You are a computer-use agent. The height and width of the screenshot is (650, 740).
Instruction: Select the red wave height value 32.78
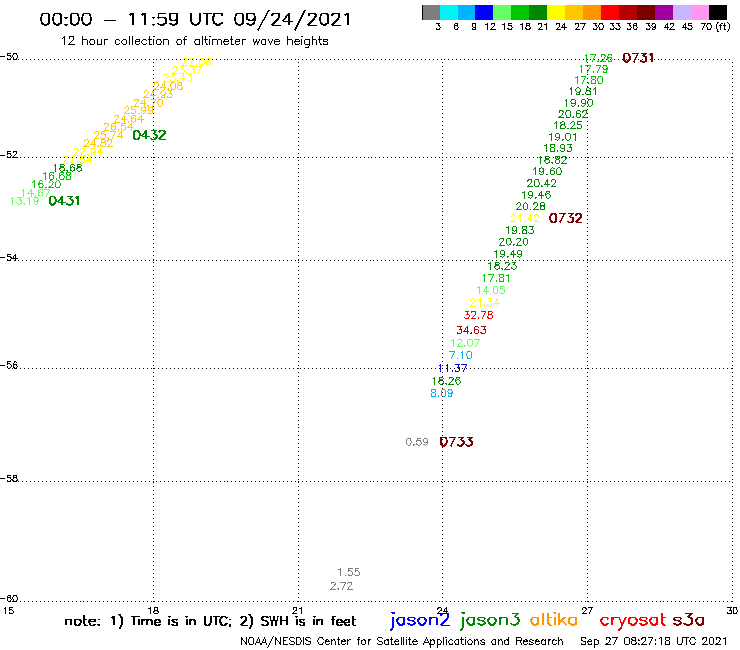479,315
